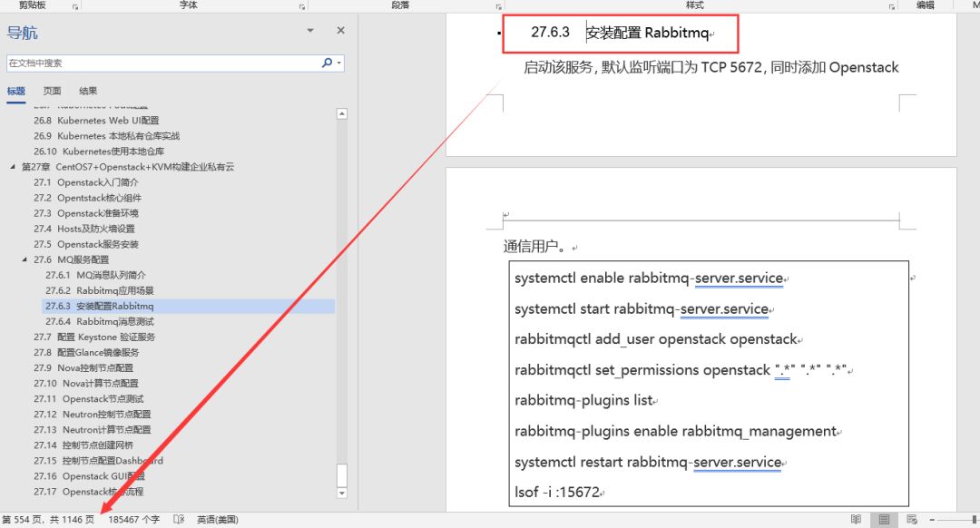Image resolution: width=980 pixels, height=528 pixels.
Task: Collapse the 27.6 MQ服务配置 section
Action: (25, 259)
